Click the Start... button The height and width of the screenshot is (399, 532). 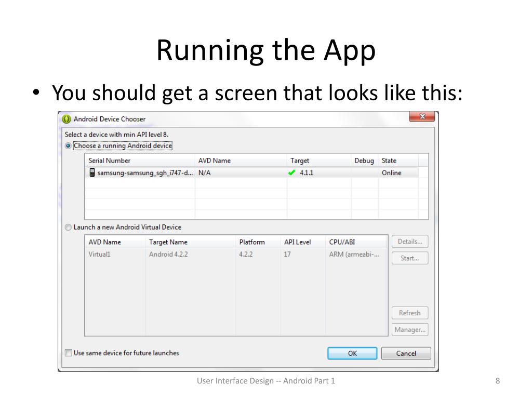[x=410, y=258]
